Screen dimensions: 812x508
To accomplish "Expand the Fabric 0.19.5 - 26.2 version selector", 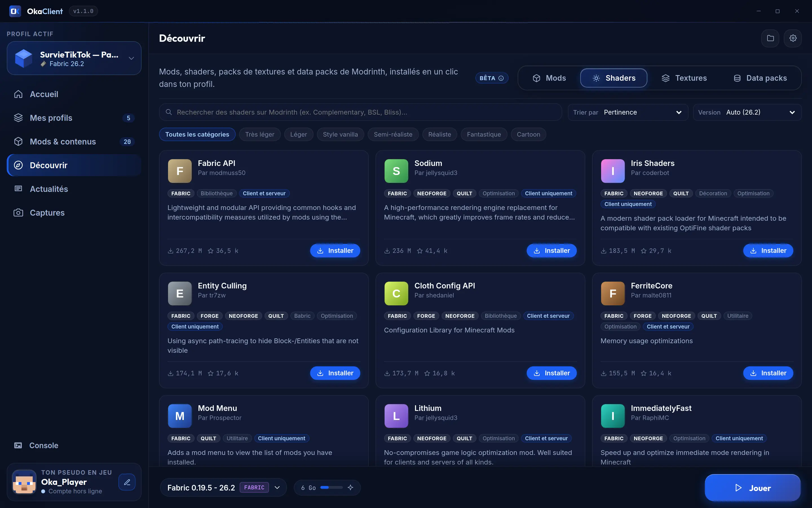I will (x=224, y=487).
